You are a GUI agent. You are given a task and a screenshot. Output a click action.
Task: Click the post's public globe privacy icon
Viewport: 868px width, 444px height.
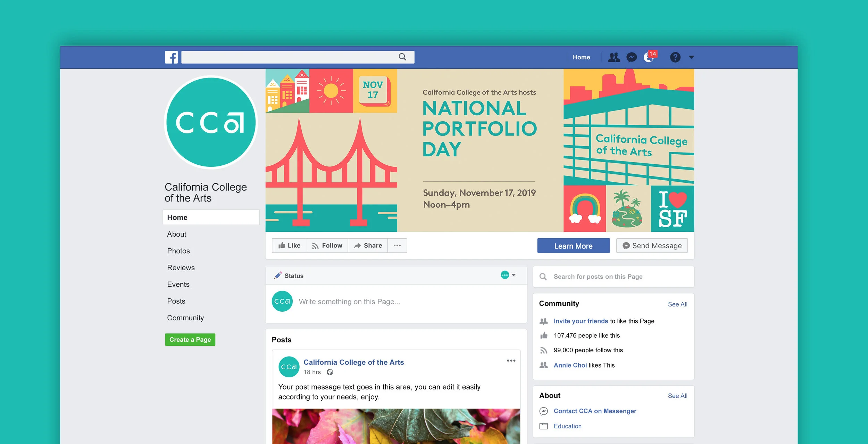click(x=330, y=372)
